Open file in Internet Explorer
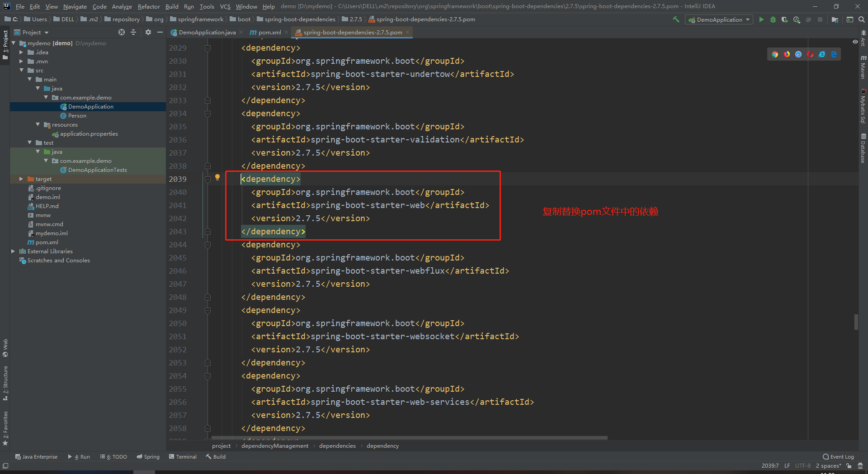The width and height of the screenshot is (868, 474). pos(822,54)
